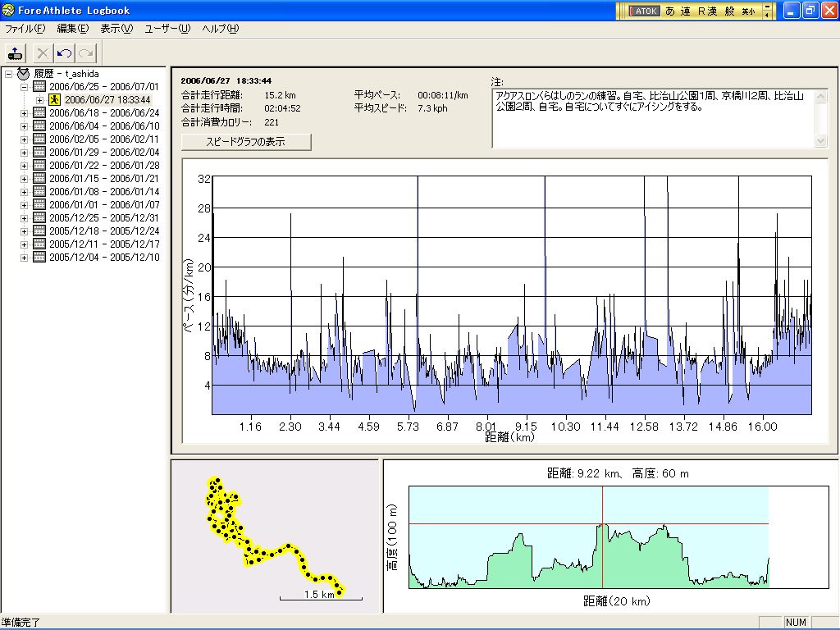Select the 履歴 - t_ashida root label
The height and width of the screenshot is (630, 840).
click(66, 74)
